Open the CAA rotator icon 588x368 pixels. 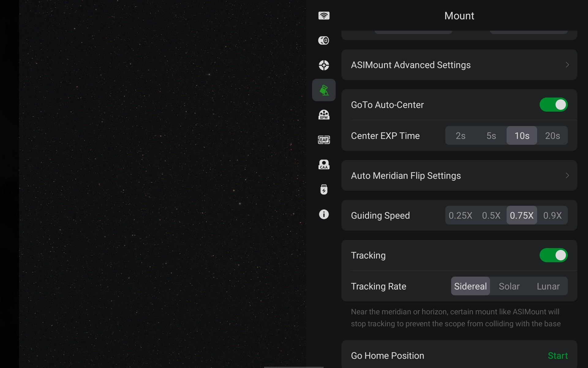pos(324,165)
